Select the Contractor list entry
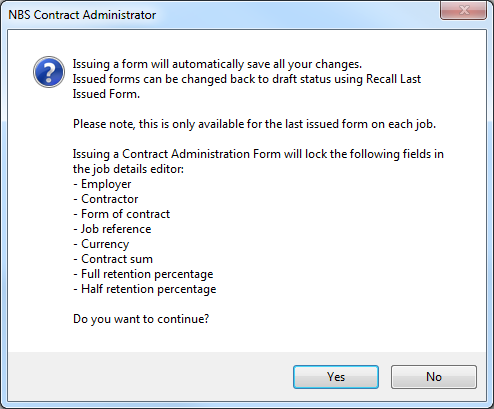The width and height of the screenshot is (494, 409). (x=106, y=199)
